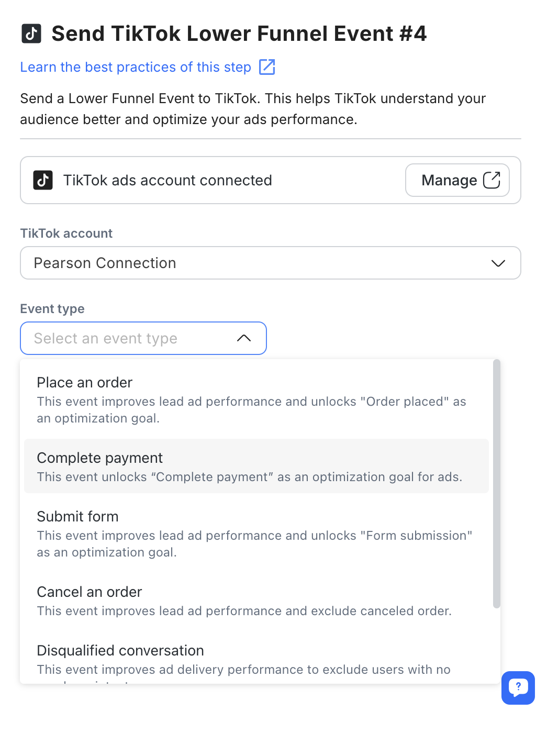Click the chevron on the TikTok account dropdown
Image resolution: width=536 pixels, height=756 pixels.
[498, 263]
